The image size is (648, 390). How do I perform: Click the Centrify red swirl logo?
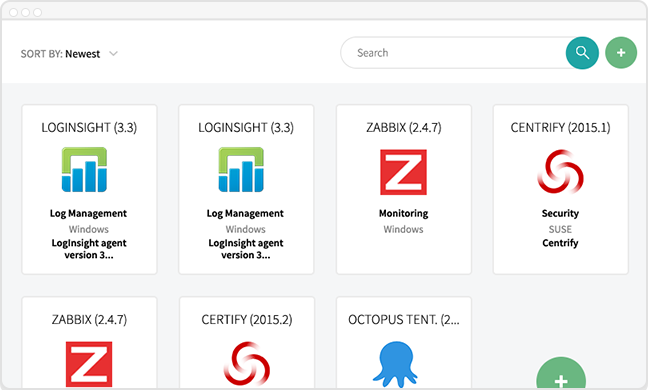(560, 171)
